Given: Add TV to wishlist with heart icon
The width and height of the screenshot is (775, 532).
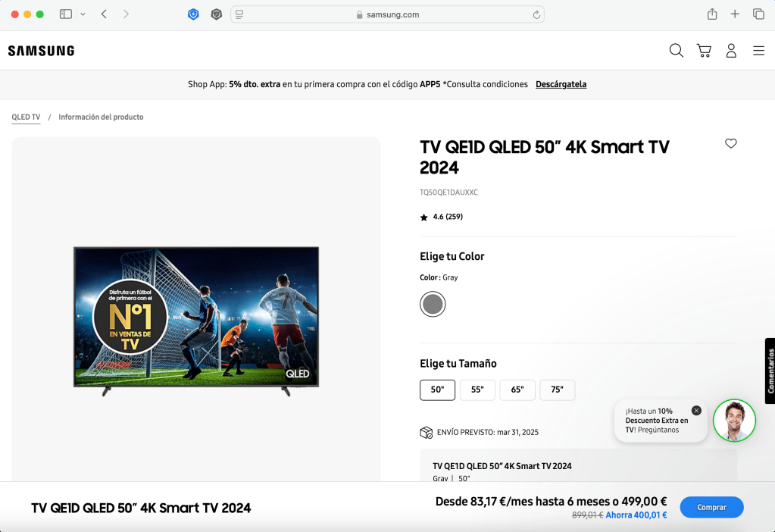Looking at the screenshot, I should [x=730, y=143].
